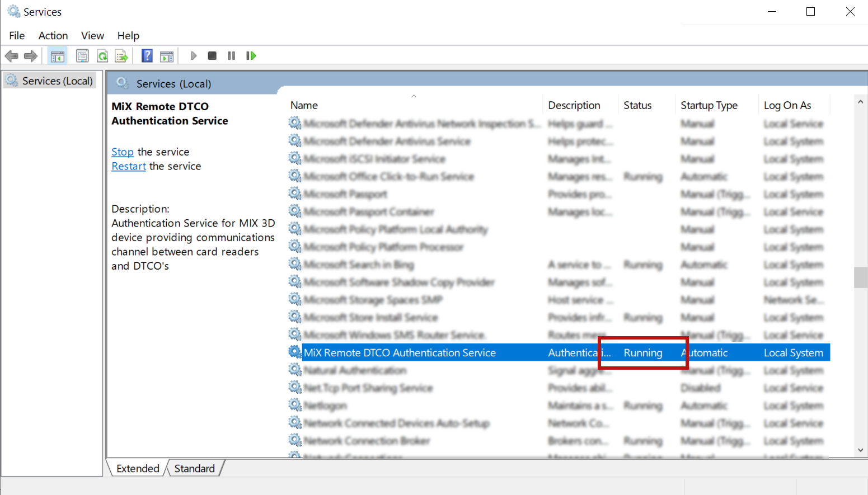Click the scrollbar down arrow of list
The height and width of the screenshot is (495, 868).
point(861,450)
